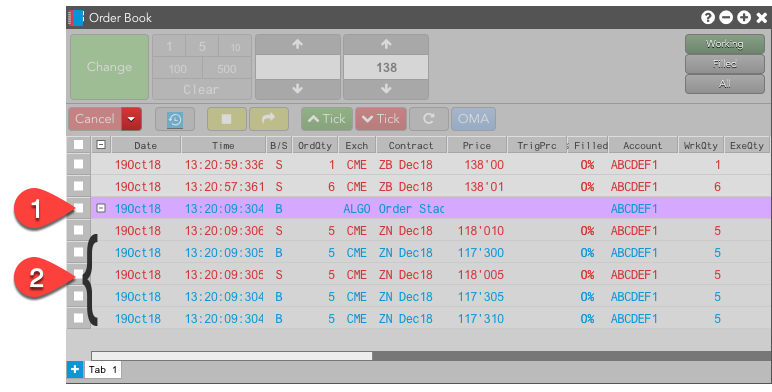Sort by the B/S column header
This screenshot has width=772, height=392.
click(279, 145)
